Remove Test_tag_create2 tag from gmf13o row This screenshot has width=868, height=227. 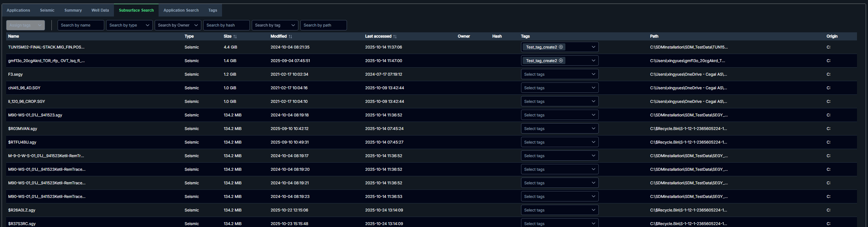click(561, 60)
